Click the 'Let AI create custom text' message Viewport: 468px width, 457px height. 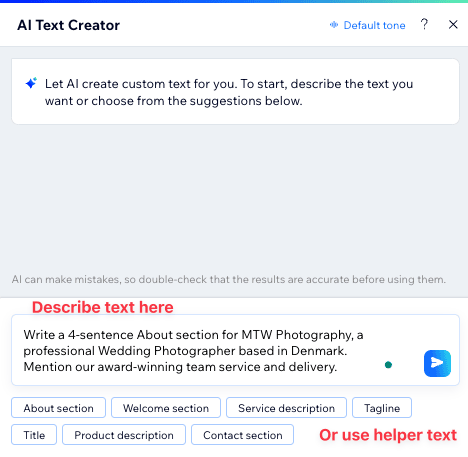(x=229, y=92)
